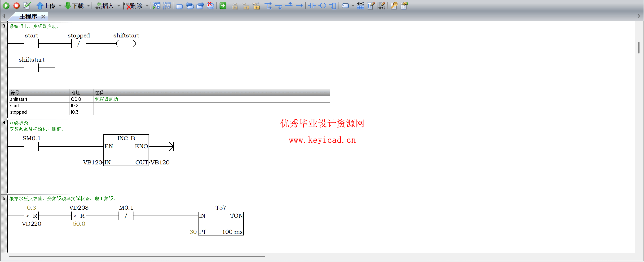Open the 下载 download dropdown arrow
The height and width of the screenshot is (262, 644).
tap(88, 5)
